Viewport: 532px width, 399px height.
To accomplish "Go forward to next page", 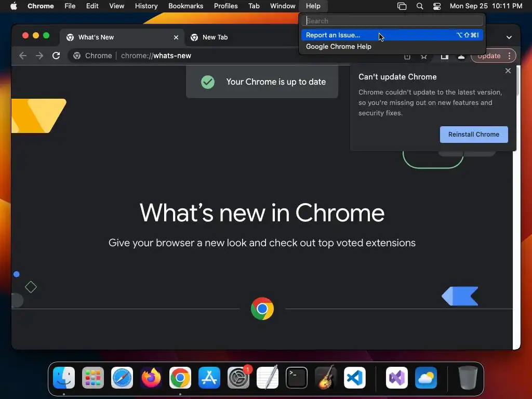I will pyautogui.click(x=39, y=56).
